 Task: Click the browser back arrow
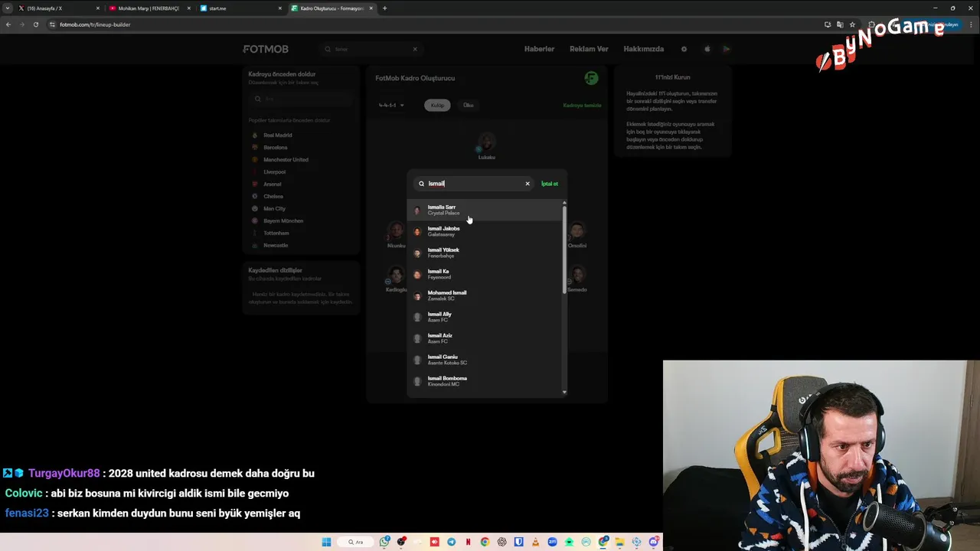[x=8, y=24]
